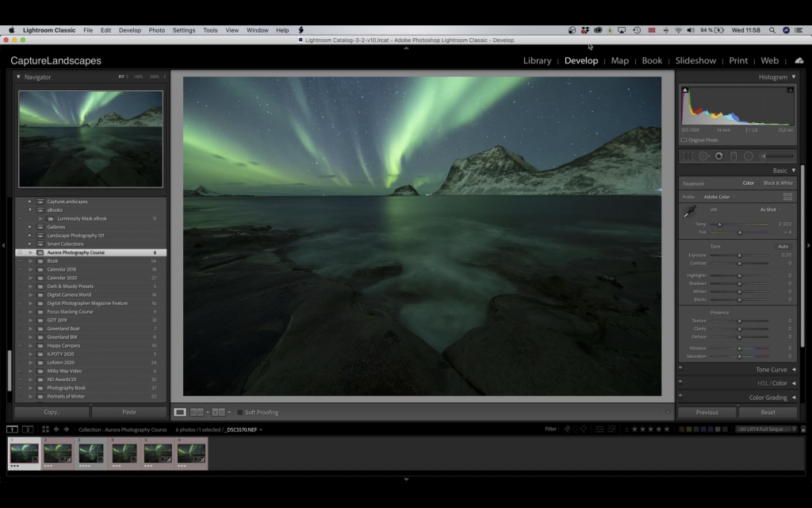Filter by the red color label swatch
Image resolution: width=812 pixels, height=508 pixels.
[x=681, y=429]
